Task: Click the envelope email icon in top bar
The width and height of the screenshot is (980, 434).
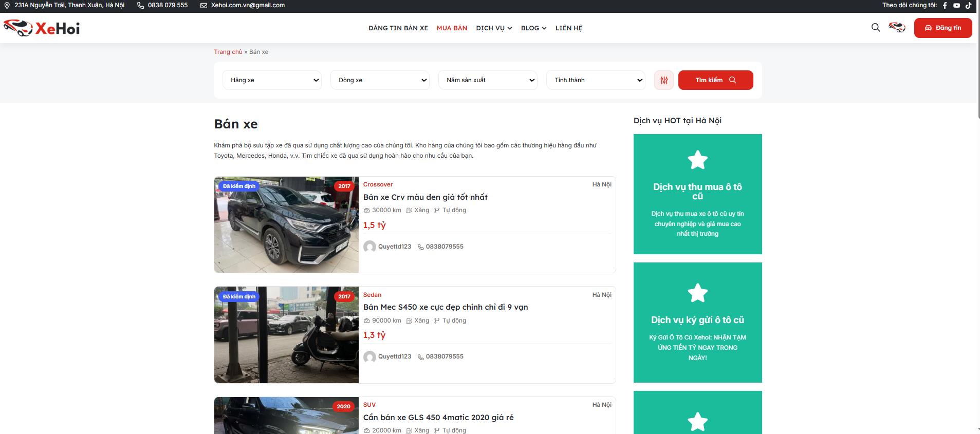Action: pyautogui.click(x=204, y=5)
